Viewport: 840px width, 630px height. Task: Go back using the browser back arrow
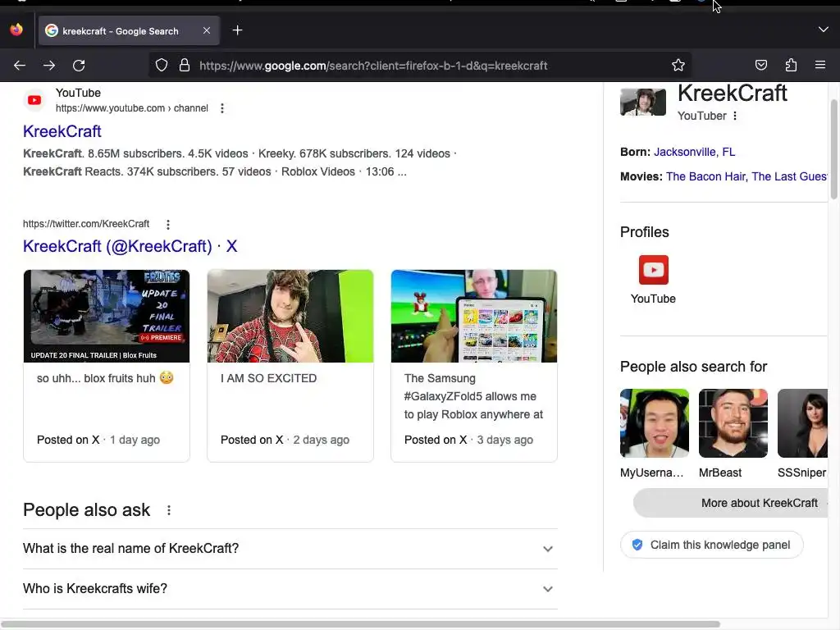click(x=20, y=66)
